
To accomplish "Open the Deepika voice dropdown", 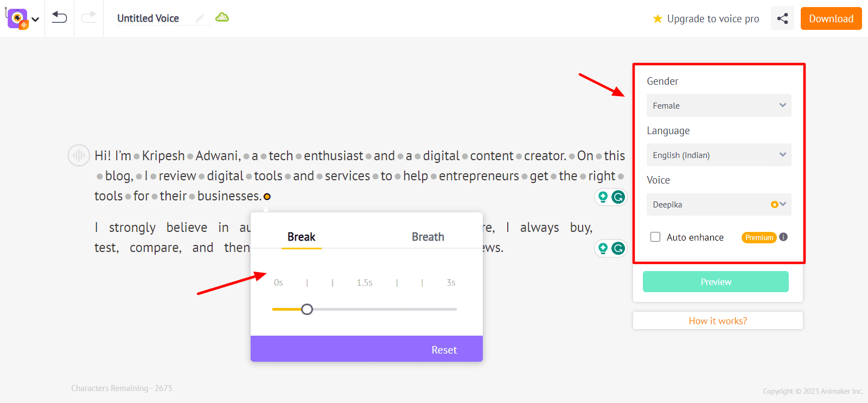I will pos(718,205).
